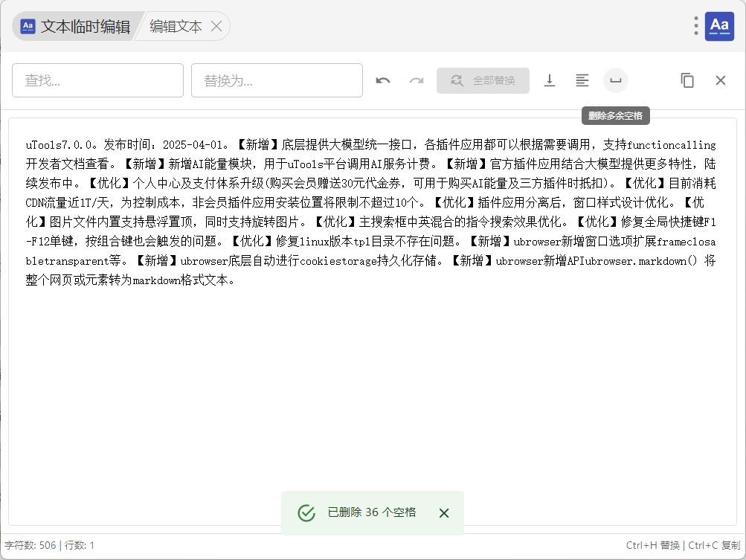Screen dimensions: 746x560
Task: Dismiss the 已删除 36 个空格 notification
Action: [444, 513]
